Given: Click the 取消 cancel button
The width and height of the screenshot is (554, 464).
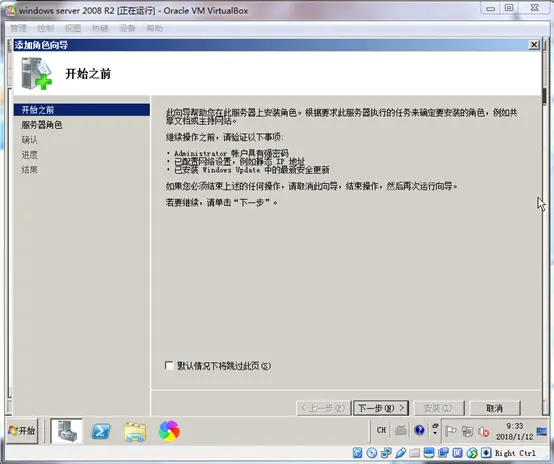Looking at the screenshot, I should [x=495, y=408].
